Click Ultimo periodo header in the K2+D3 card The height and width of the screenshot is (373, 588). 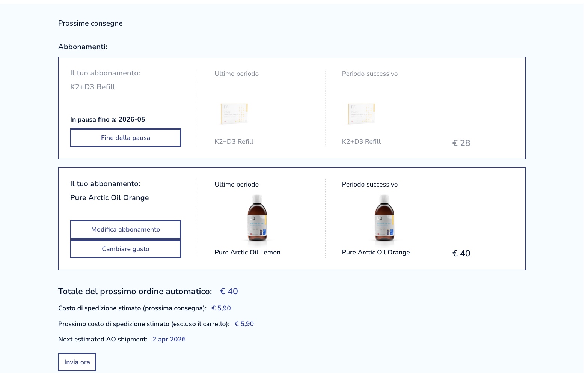pyautogui.click(x=237, y=74)
